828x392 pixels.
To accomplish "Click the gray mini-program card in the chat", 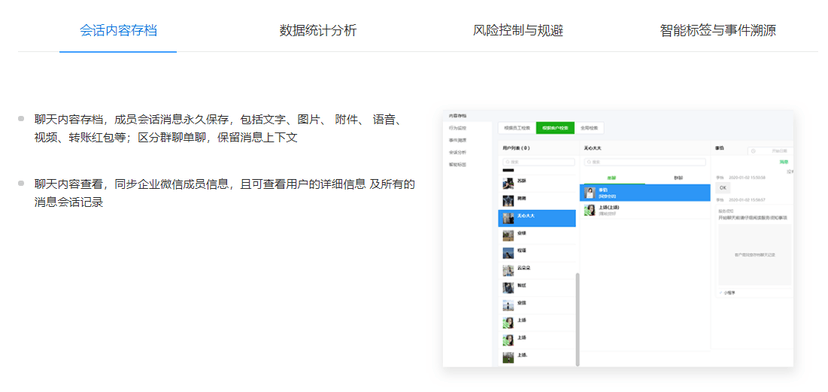I will [755, 255].
